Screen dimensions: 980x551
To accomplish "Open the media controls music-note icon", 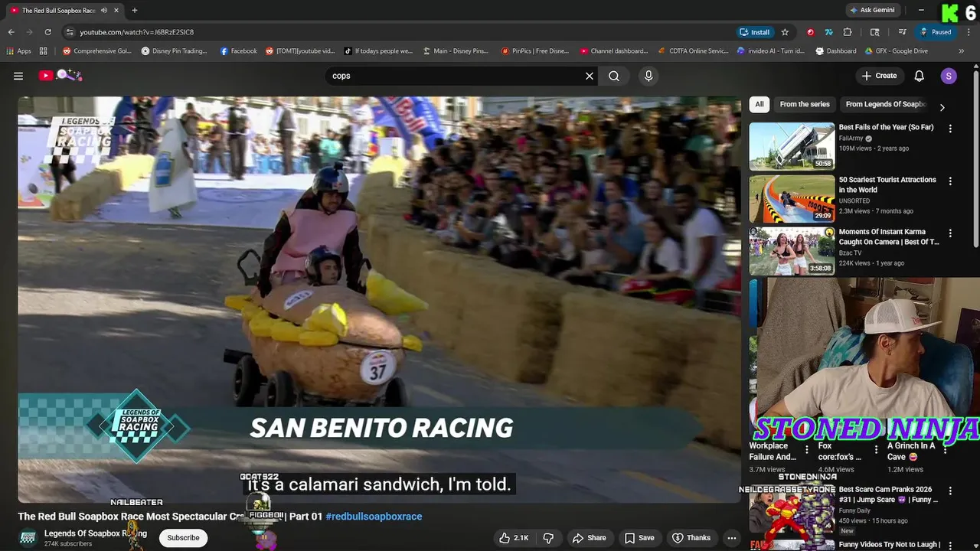I will 902,32.
